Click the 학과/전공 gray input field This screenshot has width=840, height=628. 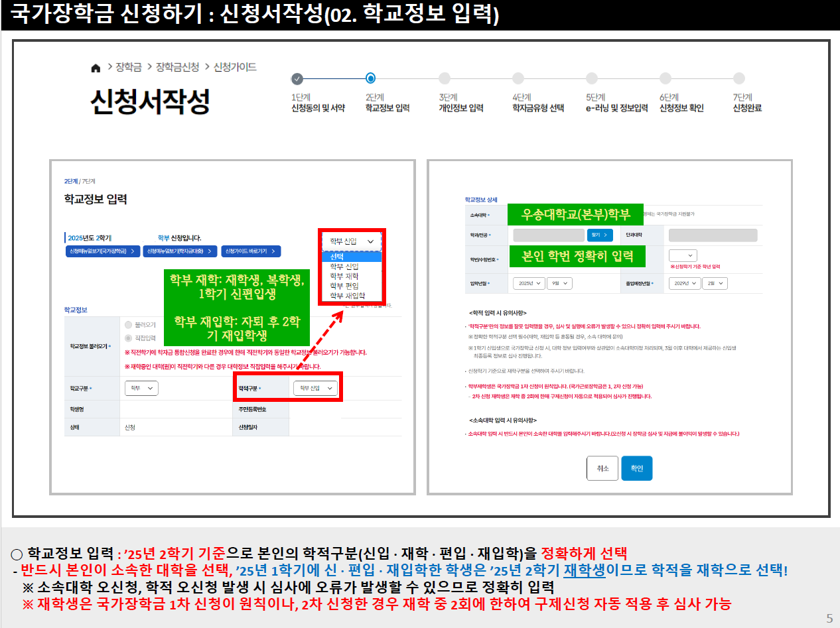pyautogui.click(x=548, y=235)
